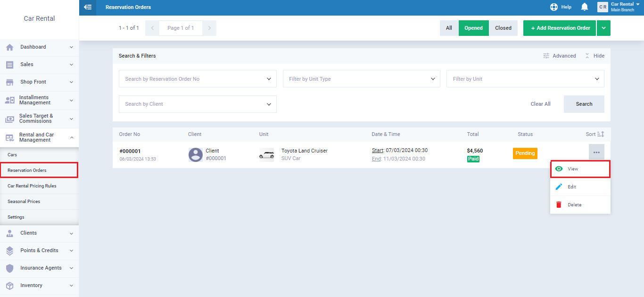Click the Car Rental sidebar title
Screen dimensions: 644x297
click(39, 18)
